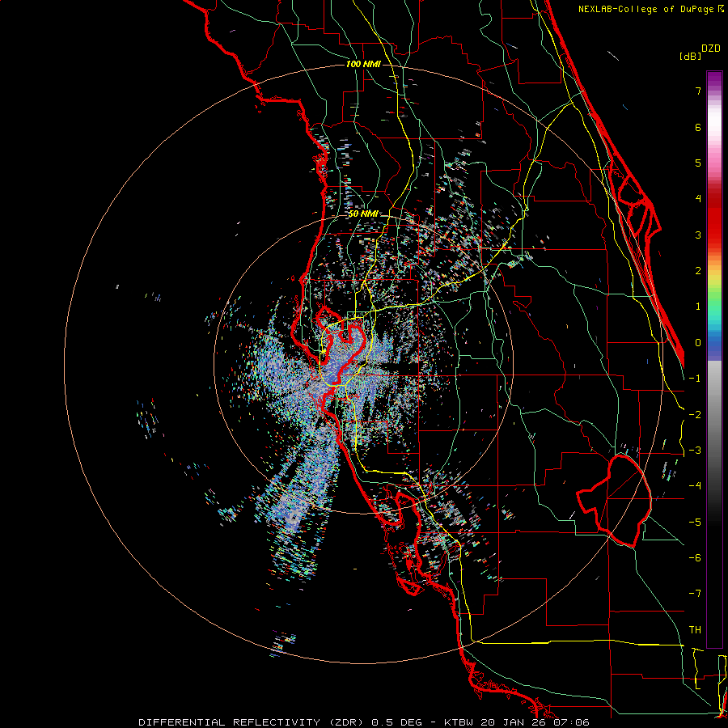
Task: Select the -1 value on the color scale
Action: 695,379
